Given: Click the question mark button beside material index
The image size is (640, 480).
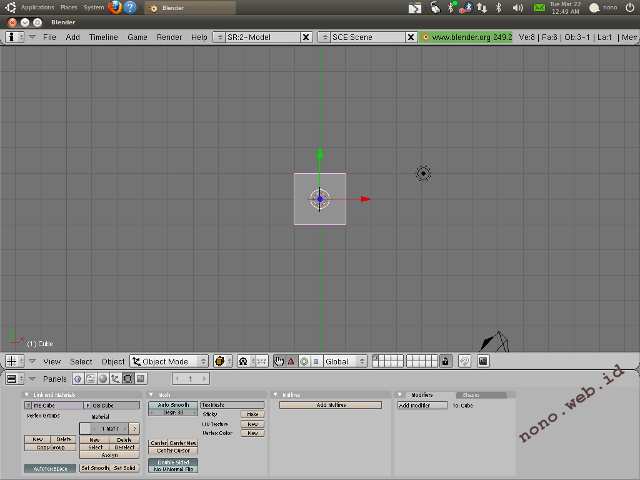Looking at the screenshot, I should tap(134, 428).
